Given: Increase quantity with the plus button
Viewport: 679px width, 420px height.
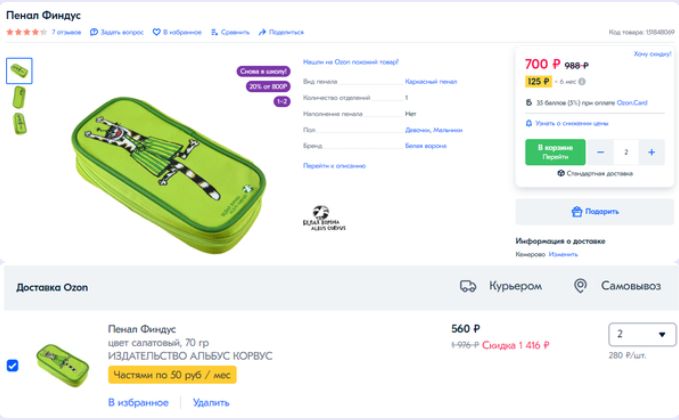Looking at the screenshot, I should click(x=651, y=152).
